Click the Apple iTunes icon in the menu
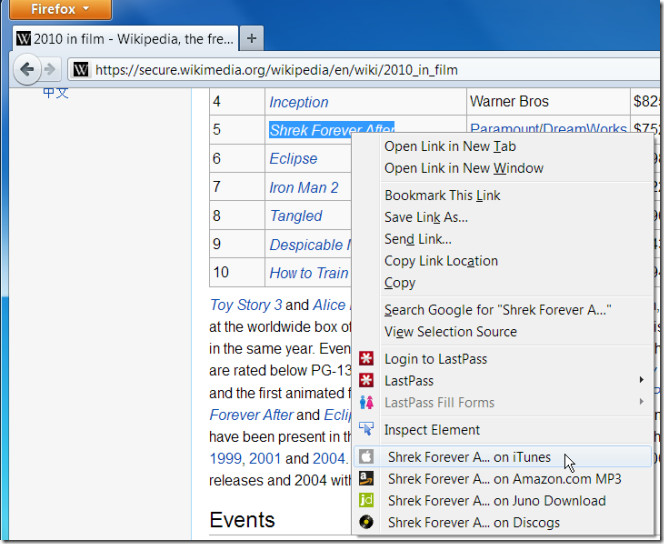The height and width of the screenshot is (544, 664). 366,457
